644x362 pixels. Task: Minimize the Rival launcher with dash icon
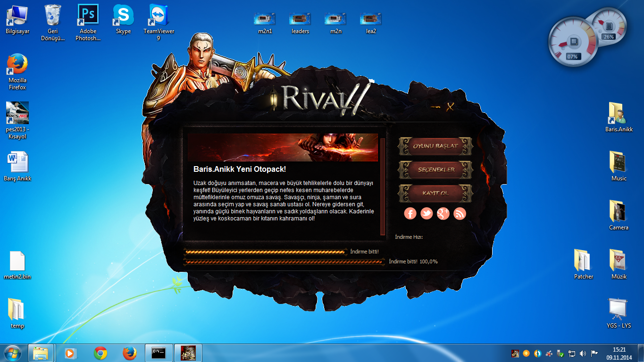pyautogui.click(x=436, y=108)
